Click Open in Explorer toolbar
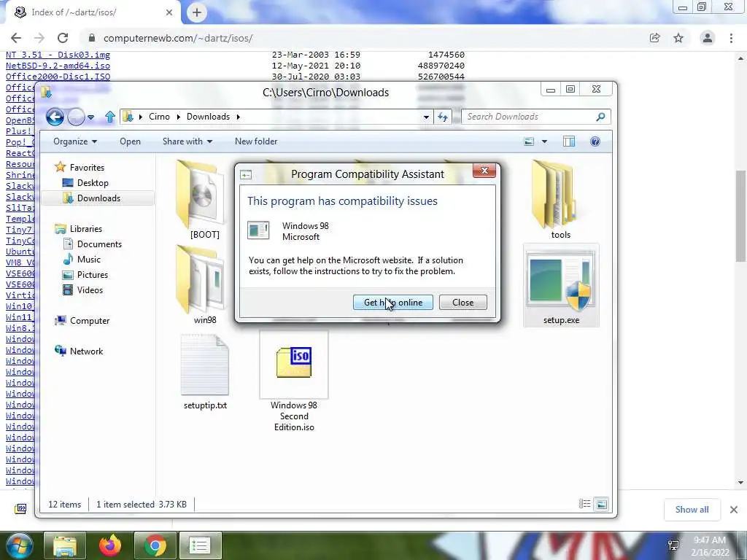 [130, 141]
